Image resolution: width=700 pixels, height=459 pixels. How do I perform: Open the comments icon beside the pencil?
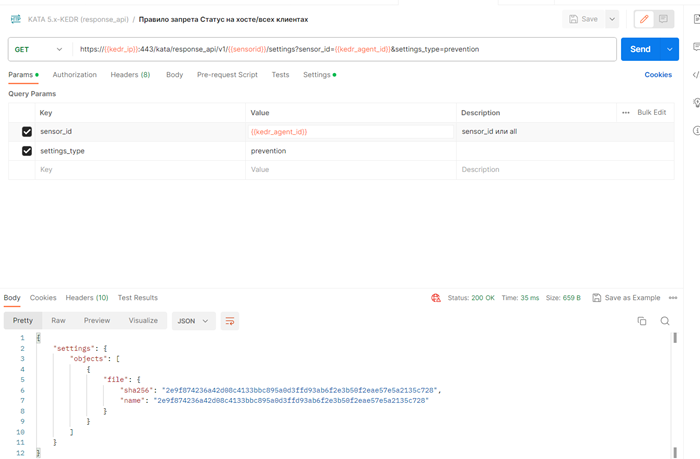[x=663, y=19]
